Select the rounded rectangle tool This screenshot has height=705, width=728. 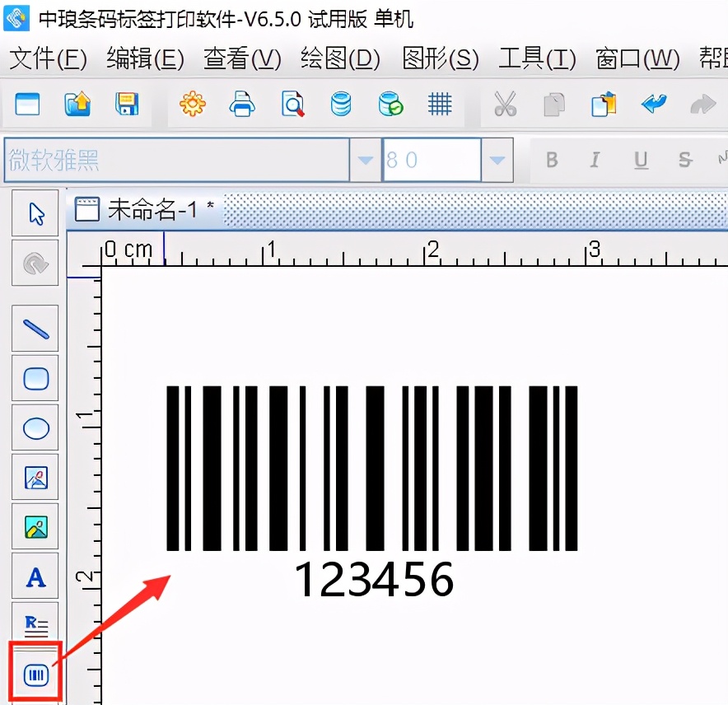pyautogui.click(x=35, y=378)
